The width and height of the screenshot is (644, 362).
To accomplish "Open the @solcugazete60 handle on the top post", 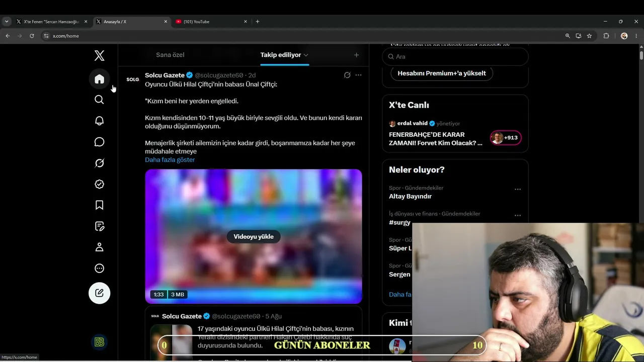I will [x=219, y=75].
